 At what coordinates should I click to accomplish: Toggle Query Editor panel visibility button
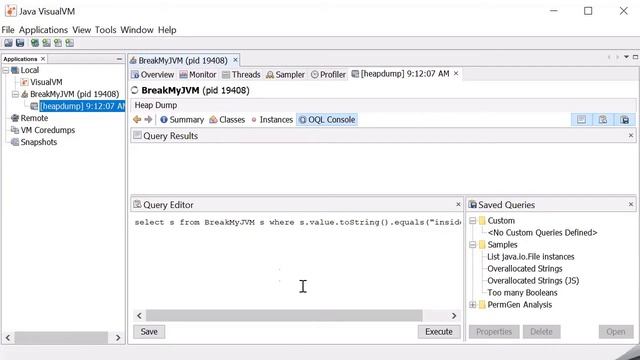coord(603,120)
